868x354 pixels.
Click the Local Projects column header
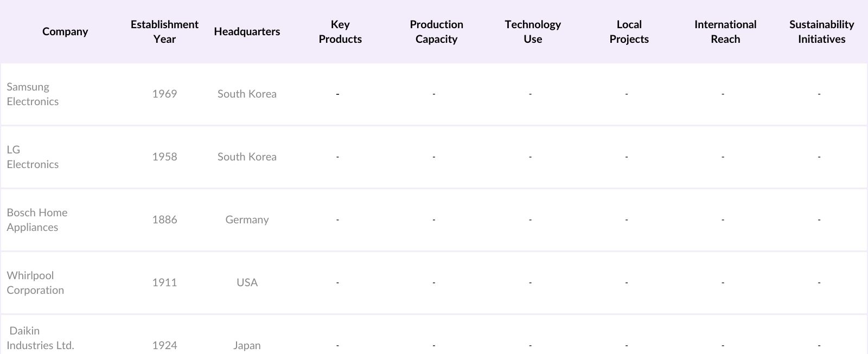(629, 31)
